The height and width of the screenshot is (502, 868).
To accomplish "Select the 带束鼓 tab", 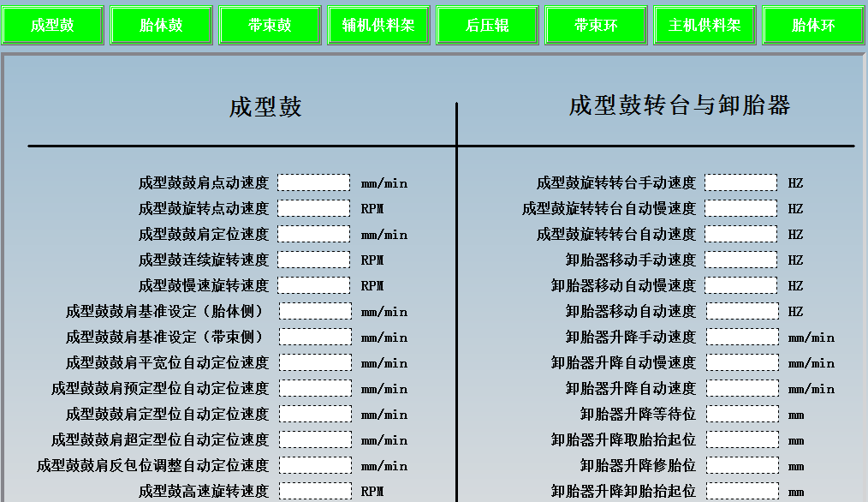I will coord(270,26).
